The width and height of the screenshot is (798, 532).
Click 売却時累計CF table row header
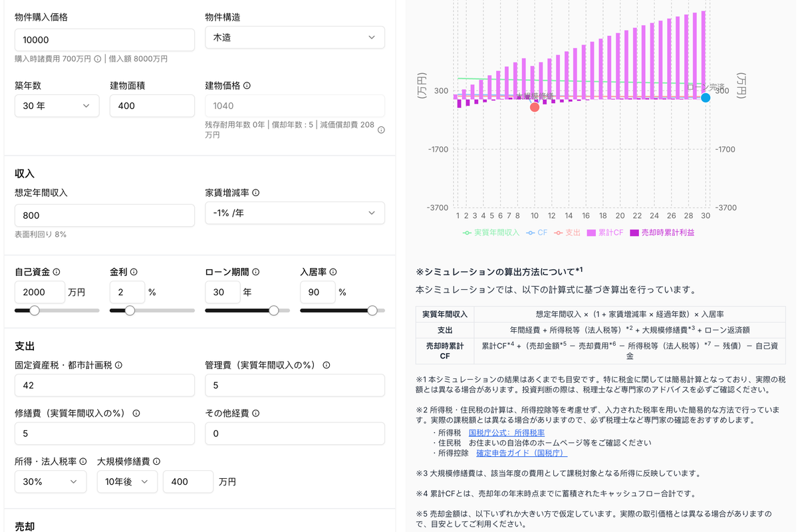[445, 351]
